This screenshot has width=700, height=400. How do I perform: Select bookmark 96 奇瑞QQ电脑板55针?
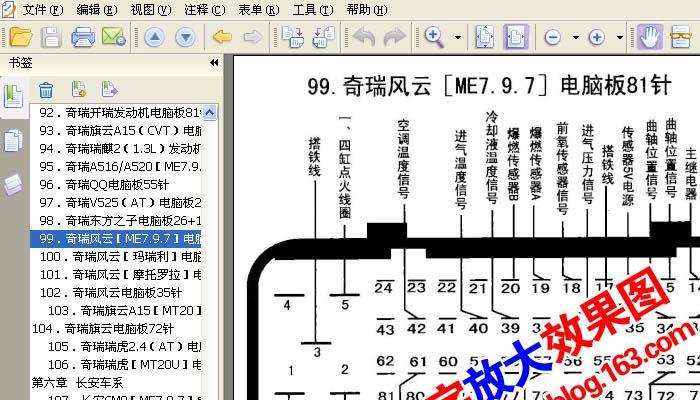[104, 184]
